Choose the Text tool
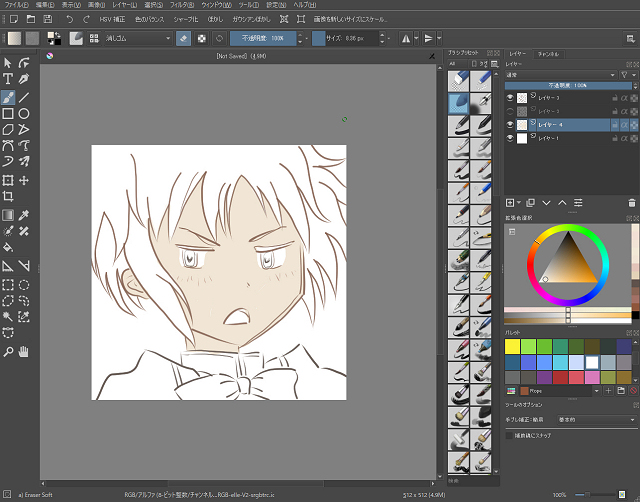This screenshot has height=502, width=640. click(8, 79)
